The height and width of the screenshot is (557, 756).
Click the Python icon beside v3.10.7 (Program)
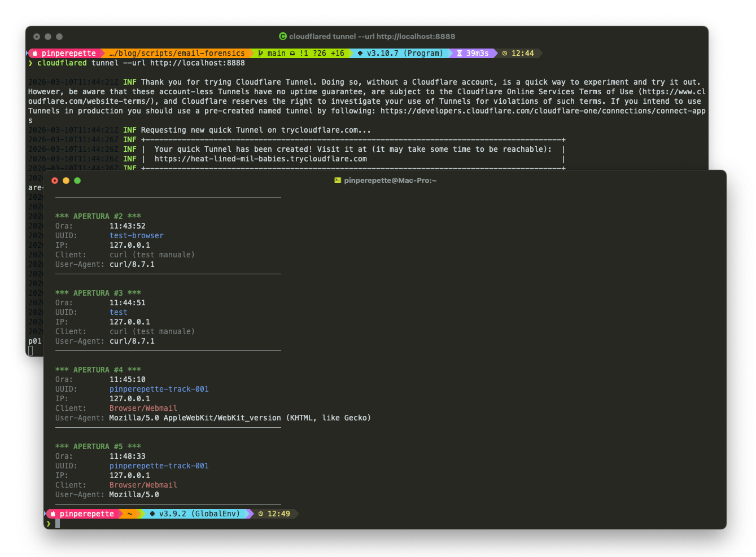pos(360,53)
